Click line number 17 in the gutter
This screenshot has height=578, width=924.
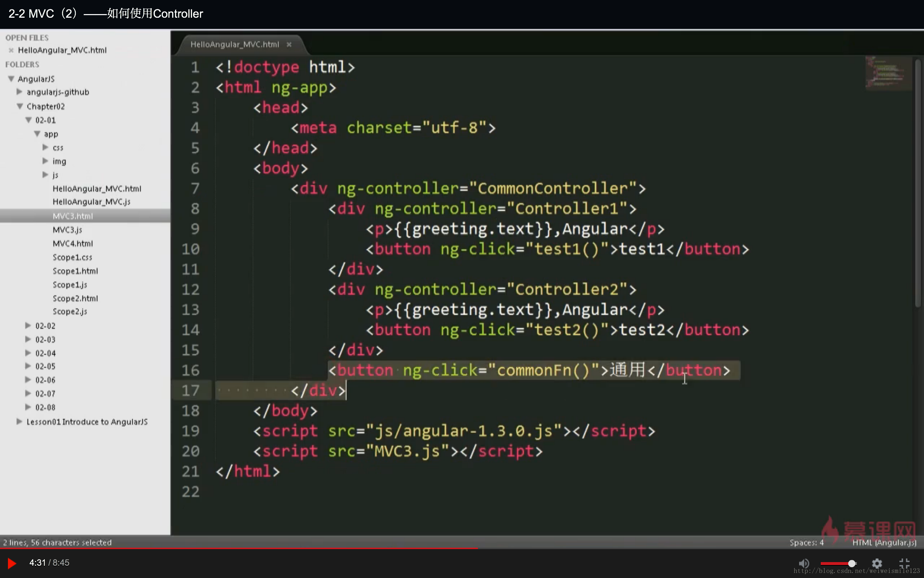coord(190,391)
